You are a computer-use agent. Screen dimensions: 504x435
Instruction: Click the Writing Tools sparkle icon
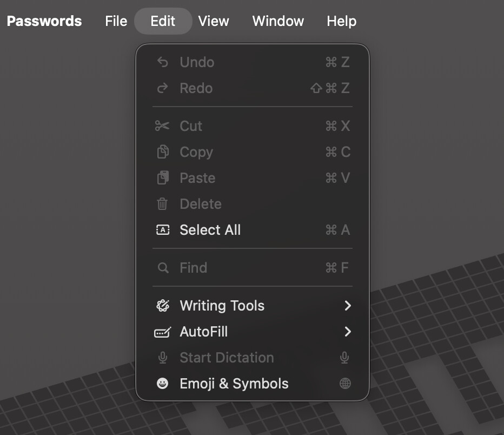[162, 306]
